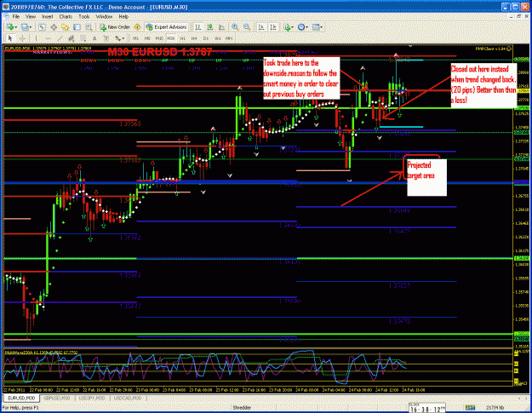The height and width of the screenshot is (413, 532).
Task: Select the M30 timeframe button
Action: click(x=170, y=38)
